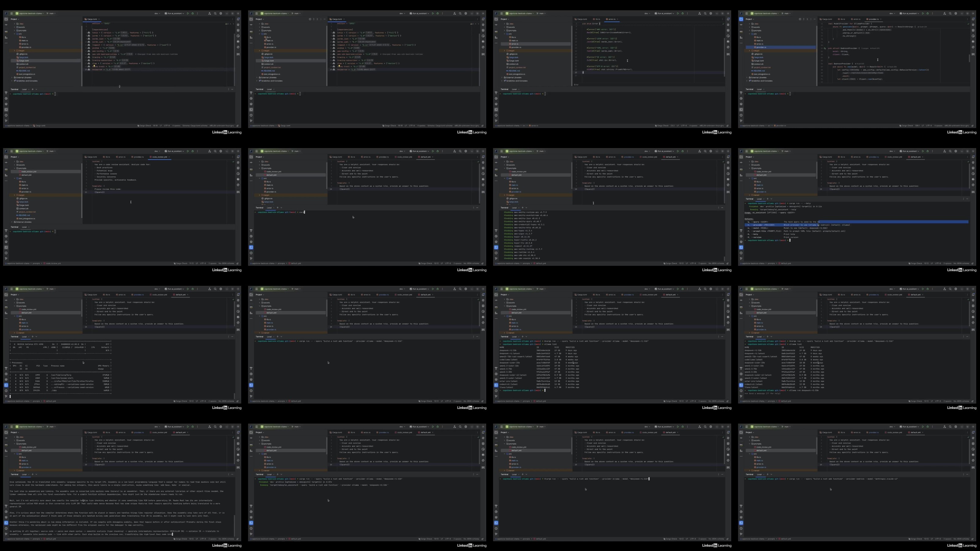Open Commit tool icon in the provider.rs frame
980x551 pixels.
tap(741, 24)
